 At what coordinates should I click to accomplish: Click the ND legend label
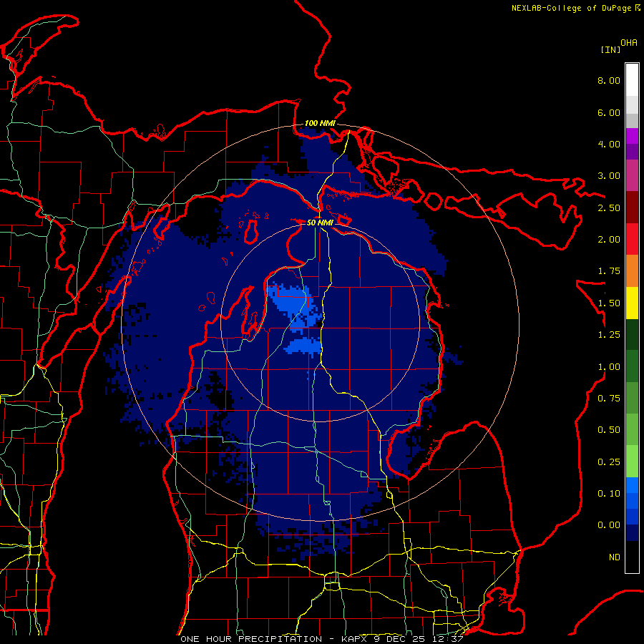615,557
